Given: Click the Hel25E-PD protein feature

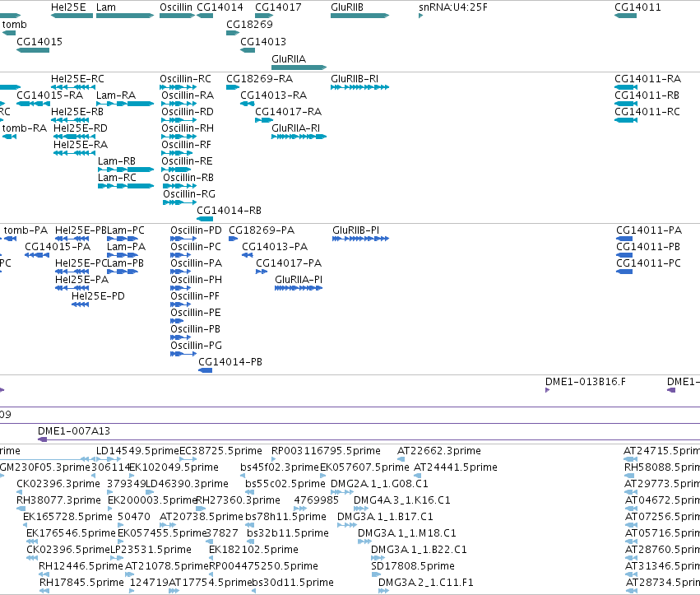Looking at the screenshot, I should (98, 296).
